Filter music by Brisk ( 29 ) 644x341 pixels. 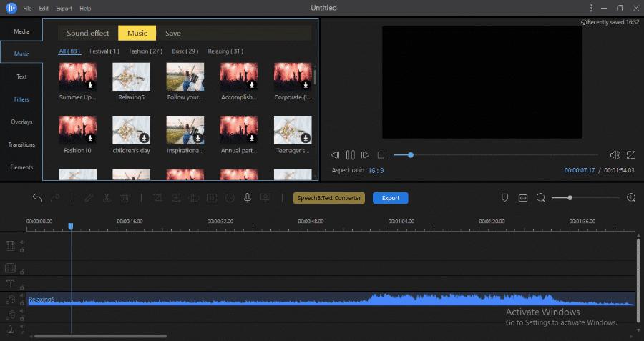(x=185, y=51)
